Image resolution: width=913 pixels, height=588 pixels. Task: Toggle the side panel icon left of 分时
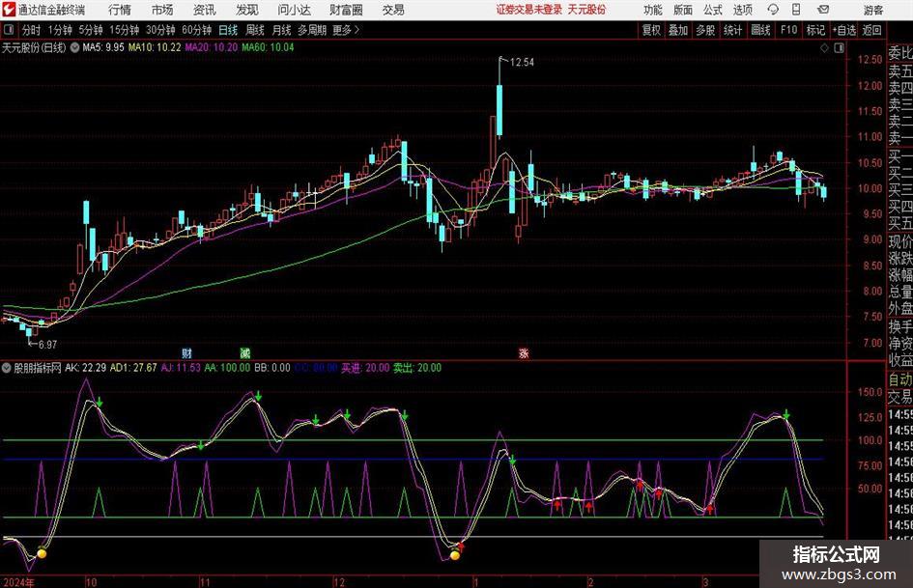pyautogui.click(x=8, y=30)
